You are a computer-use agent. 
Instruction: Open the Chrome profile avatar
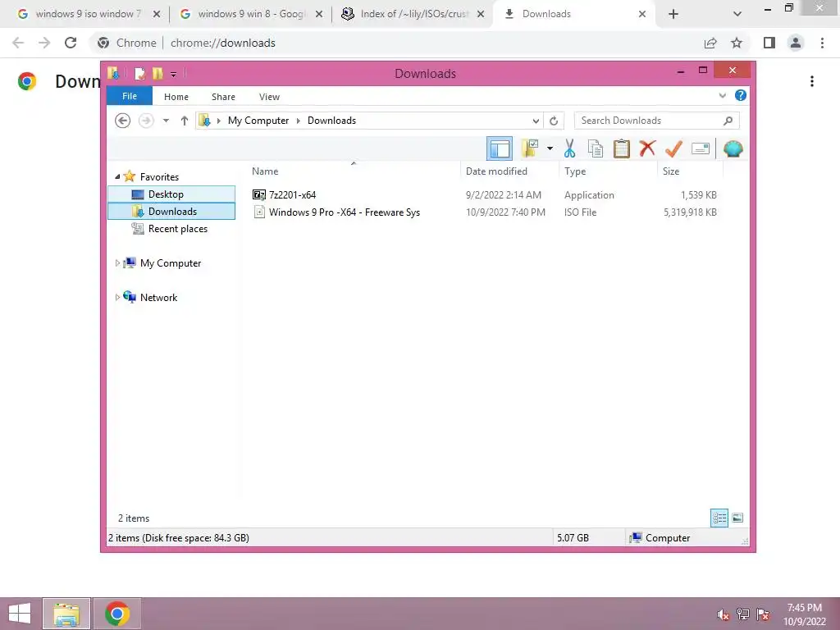(796, 43)
